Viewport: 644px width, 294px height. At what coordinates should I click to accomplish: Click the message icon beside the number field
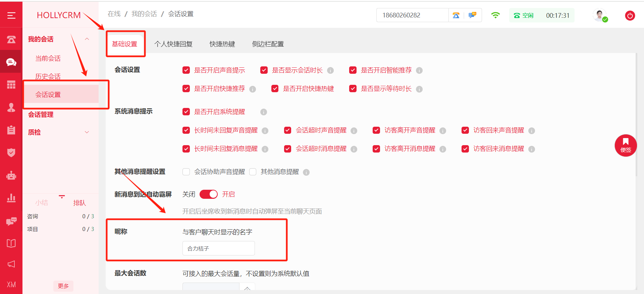(472, 15)
